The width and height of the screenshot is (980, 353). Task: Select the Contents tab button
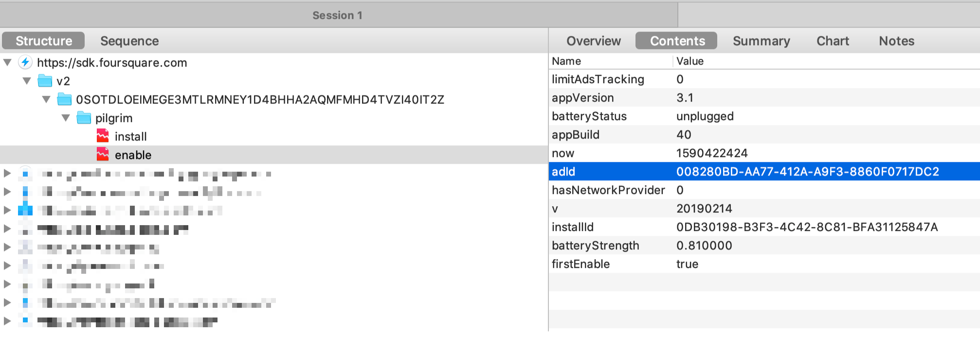[x=677, y=41]
